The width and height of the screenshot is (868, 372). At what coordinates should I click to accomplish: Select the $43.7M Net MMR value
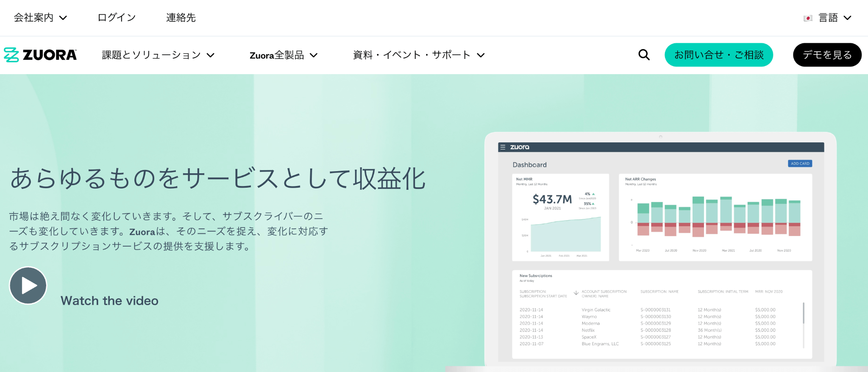tap(552, 199)
